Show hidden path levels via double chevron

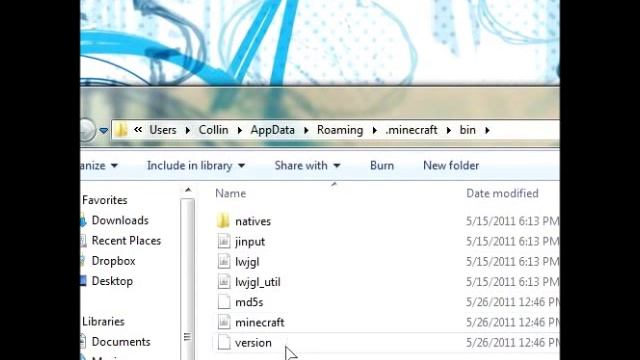[138, 130]
